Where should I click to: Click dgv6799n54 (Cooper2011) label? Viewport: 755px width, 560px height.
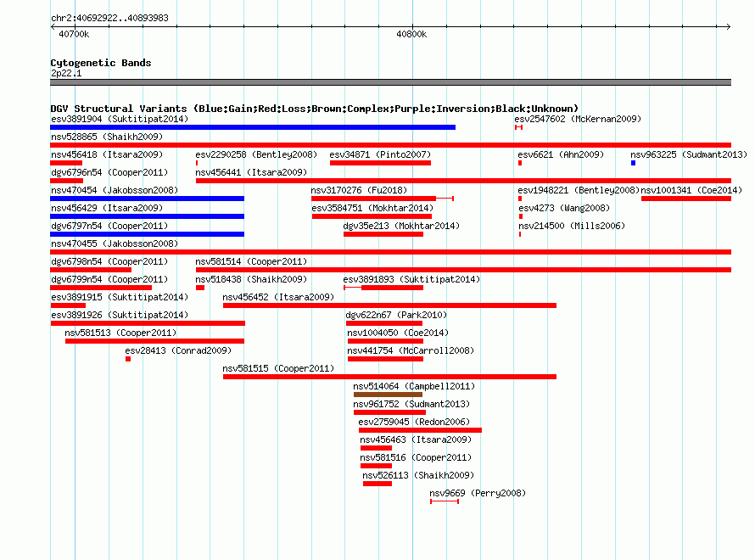point(109,279)
